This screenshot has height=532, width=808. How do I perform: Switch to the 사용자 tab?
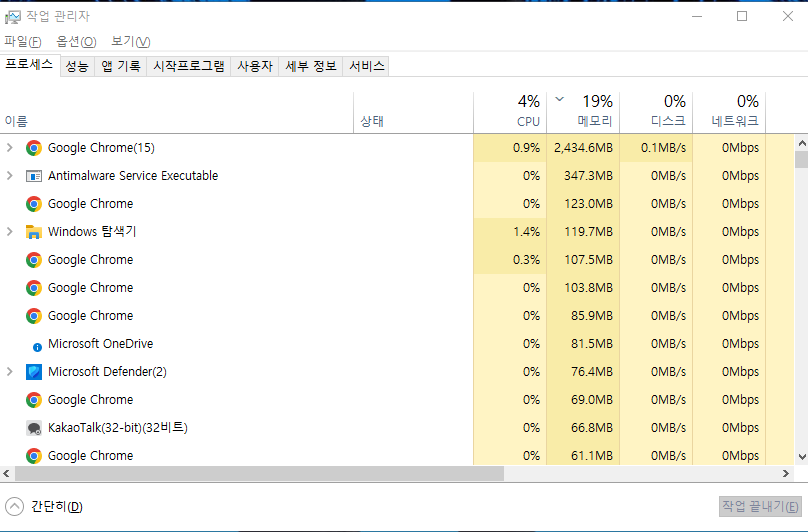pos(255,66)
